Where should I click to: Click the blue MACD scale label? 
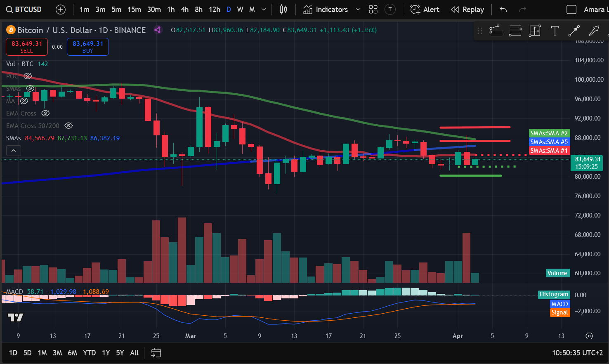point(560,304)
